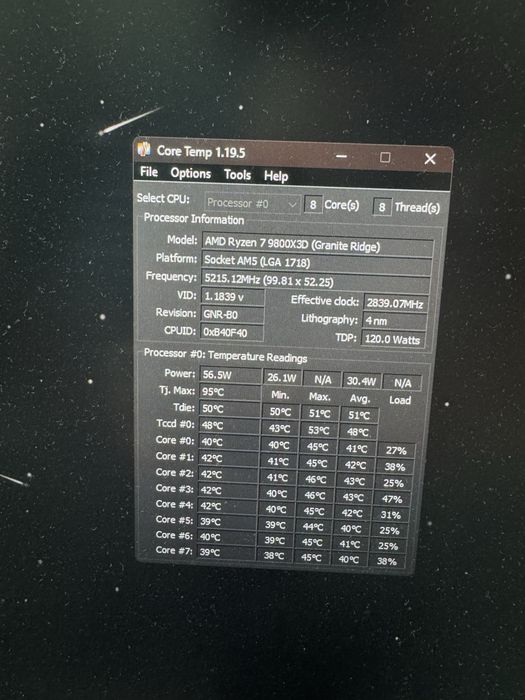Select the CPUID value 0xB40F40
Screen dimensions: 525x700
coord(232,332)
